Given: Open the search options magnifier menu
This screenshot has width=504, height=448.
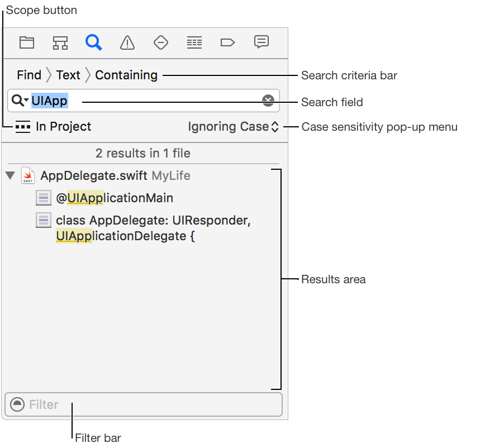Looking at the screenshot, I should click(x=20, y=101).
